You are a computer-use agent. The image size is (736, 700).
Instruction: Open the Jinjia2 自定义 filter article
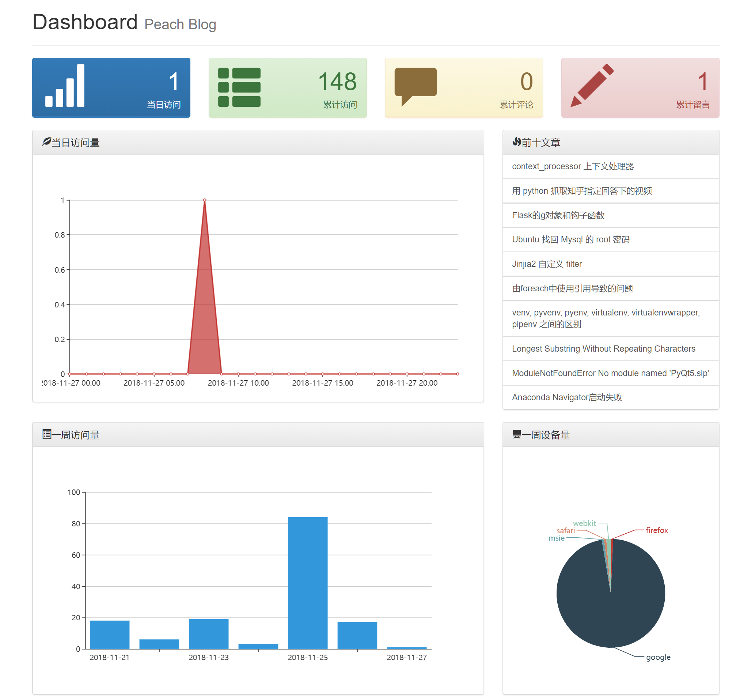click(547, 264)
